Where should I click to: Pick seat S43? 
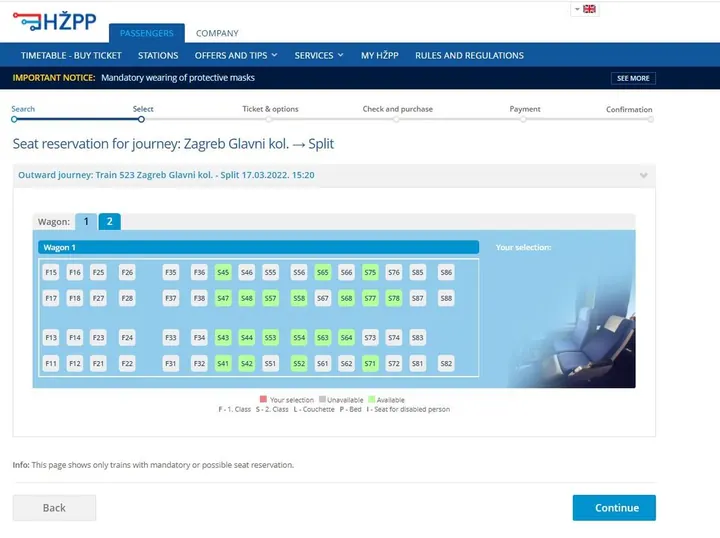(223, 337)
